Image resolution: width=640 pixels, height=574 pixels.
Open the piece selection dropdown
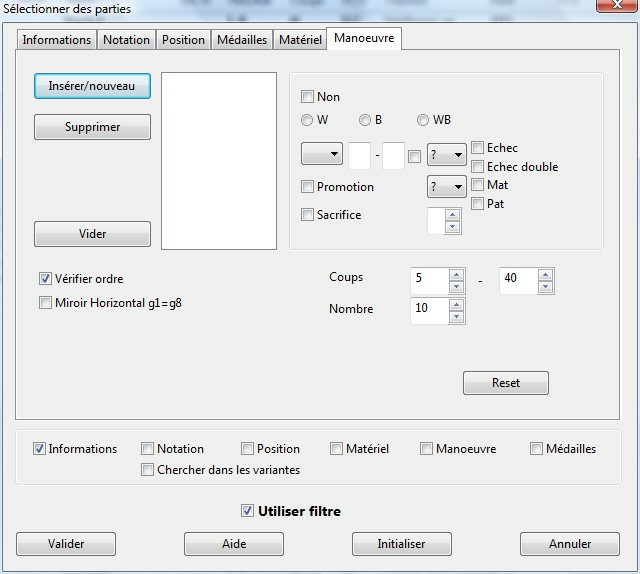click(321, 155)
